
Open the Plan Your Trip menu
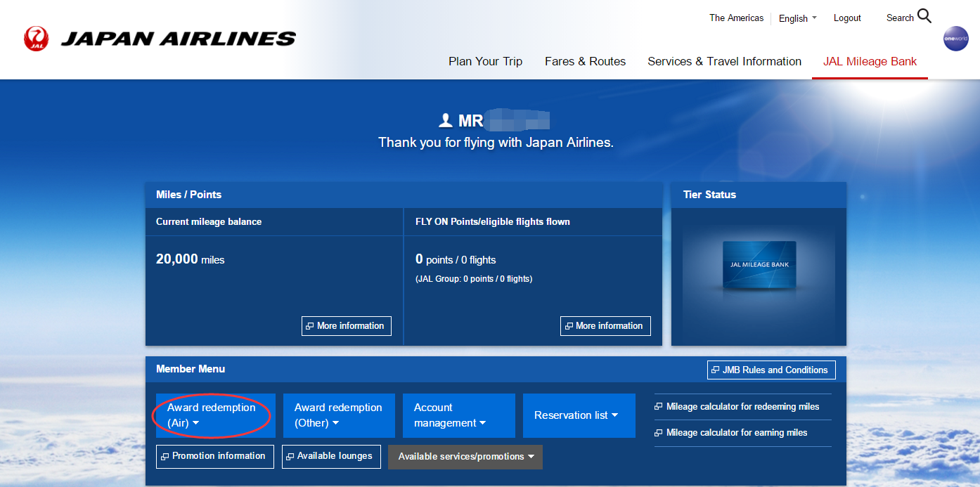tap(486, 62)
